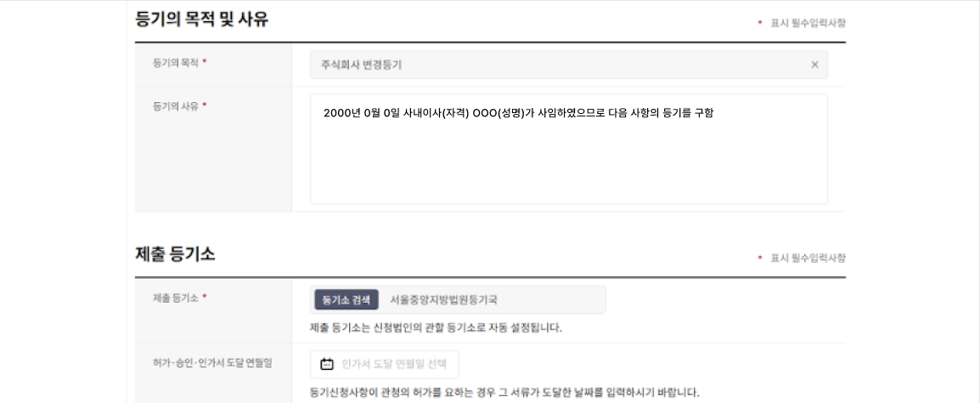Click the 등기소 검색 button
Image resolution: width=980 pixels, height=403 pixels.
pyautogui.click(x=346, y=300)
